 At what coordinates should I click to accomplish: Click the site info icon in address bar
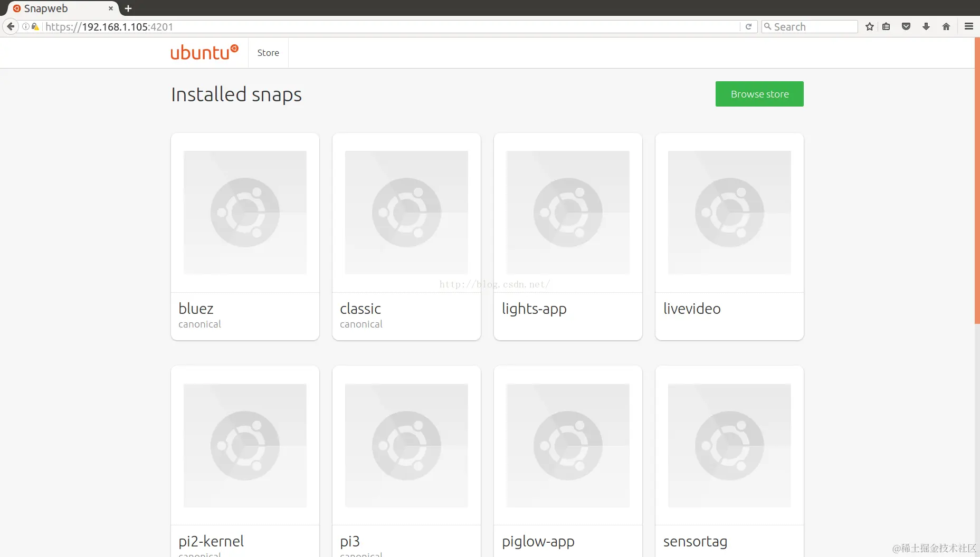tap(25, 26)
